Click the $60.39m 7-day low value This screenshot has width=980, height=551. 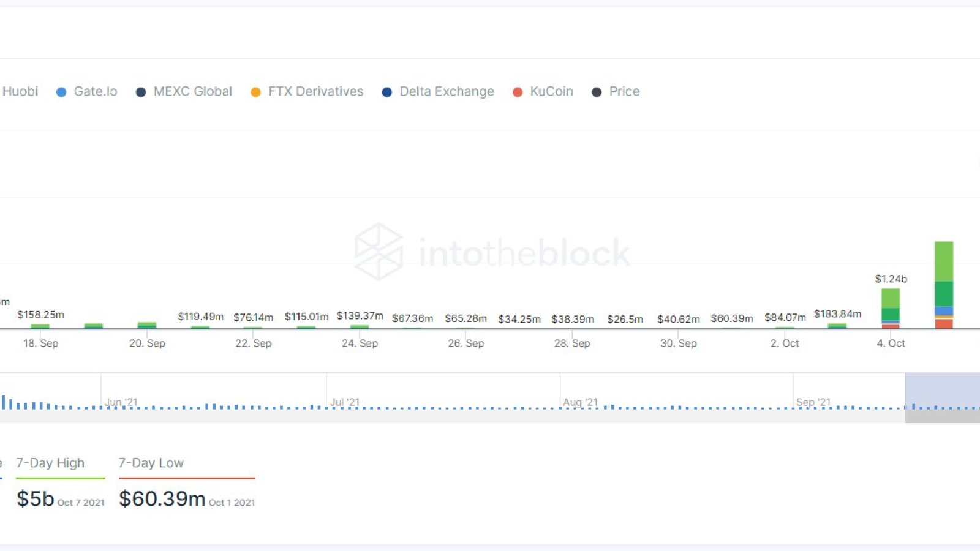pos(162,498)
